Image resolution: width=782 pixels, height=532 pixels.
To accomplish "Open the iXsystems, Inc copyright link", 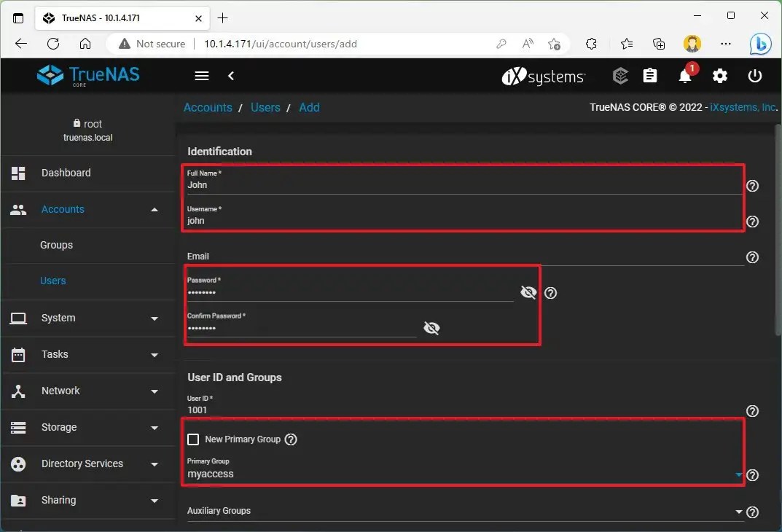I will (741, 107).
